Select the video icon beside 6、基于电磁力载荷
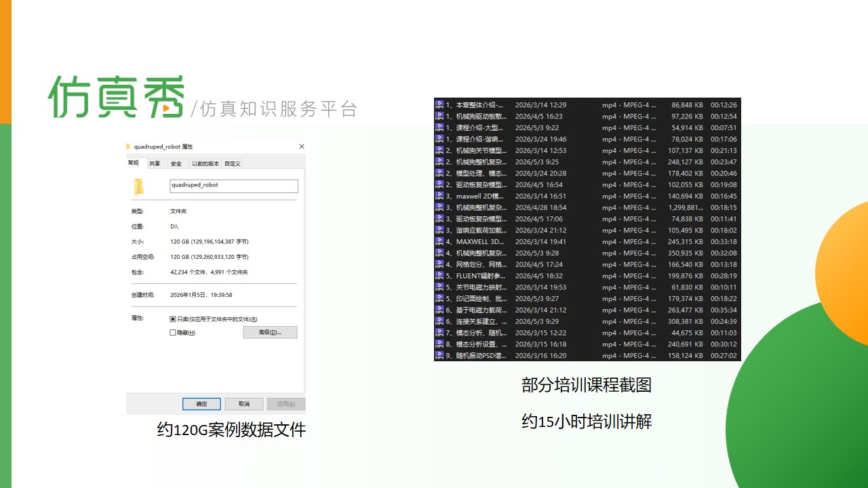 [439, 310]
